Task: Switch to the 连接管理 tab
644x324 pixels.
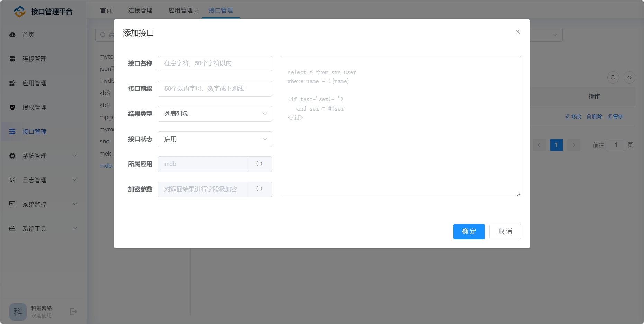Action: pos(140,10)
